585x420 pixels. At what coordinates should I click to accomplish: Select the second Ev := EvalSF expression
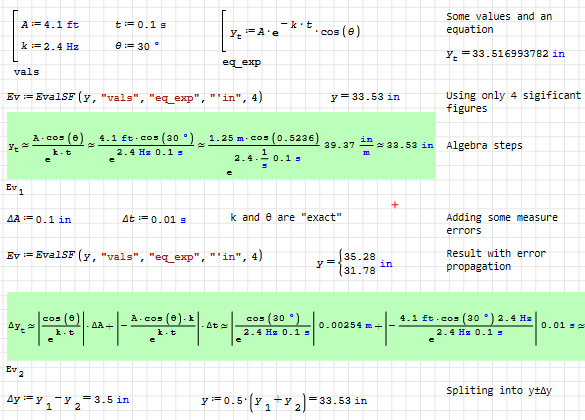pyautogui.click(x=135, y=256)
